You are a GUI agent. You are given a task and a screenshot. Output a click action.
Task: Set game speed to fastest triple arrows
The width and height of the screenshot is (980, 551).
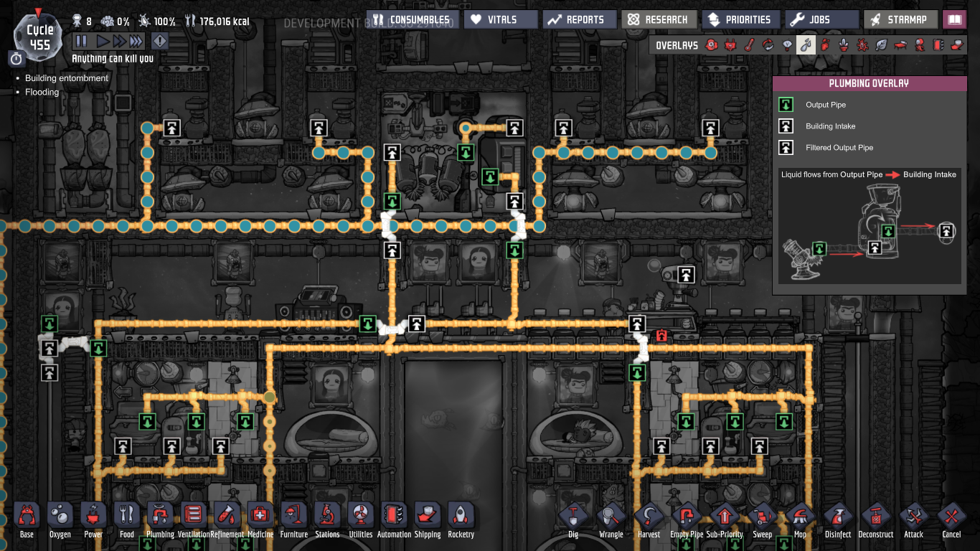(136, 42)
